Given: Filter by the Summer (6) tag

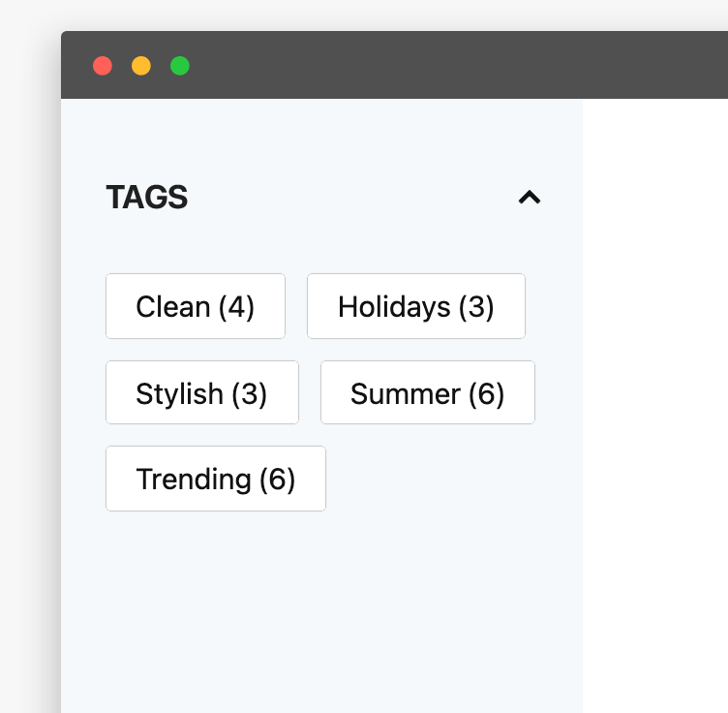Looking at the screenshot, I should pyautogui.click(x=427, y=392).
